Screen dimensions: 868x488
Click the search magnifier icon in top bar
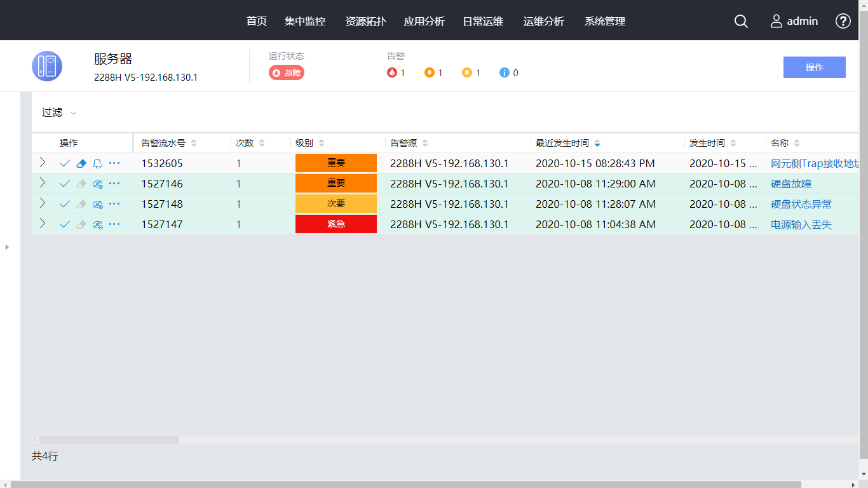(x=741, y=21)
